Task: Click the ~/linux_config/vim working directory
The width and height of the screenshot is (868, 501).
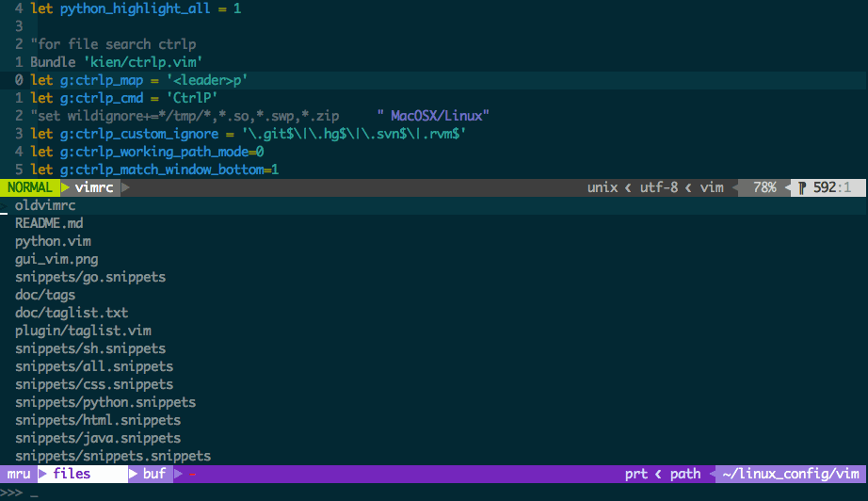Action: (791, 474)
